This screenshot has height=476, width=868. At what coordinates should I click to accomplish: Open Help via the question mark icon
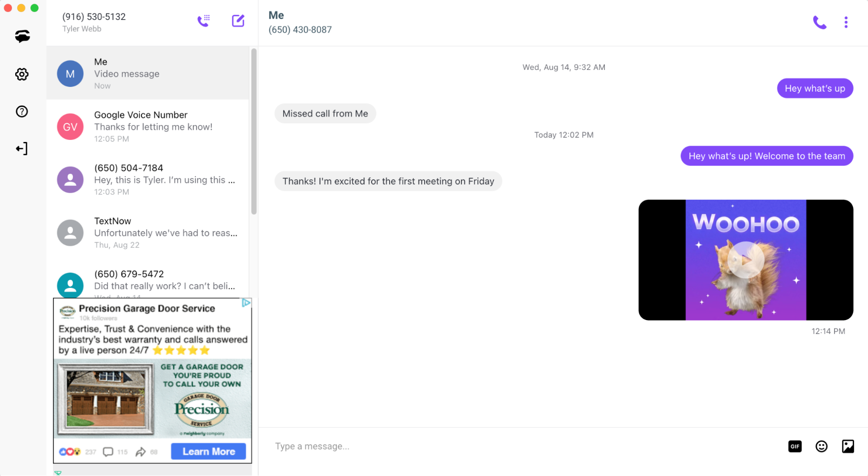coord(21,112)
